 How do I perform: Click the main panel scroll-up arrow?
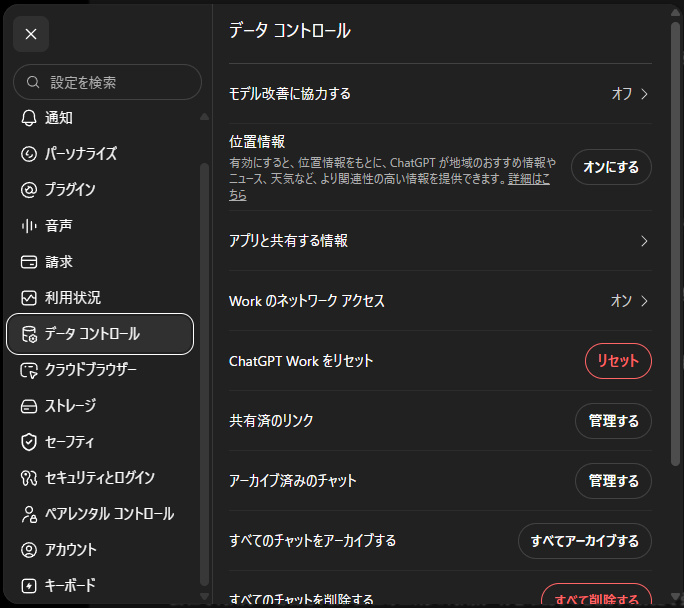tap(675, 13)
